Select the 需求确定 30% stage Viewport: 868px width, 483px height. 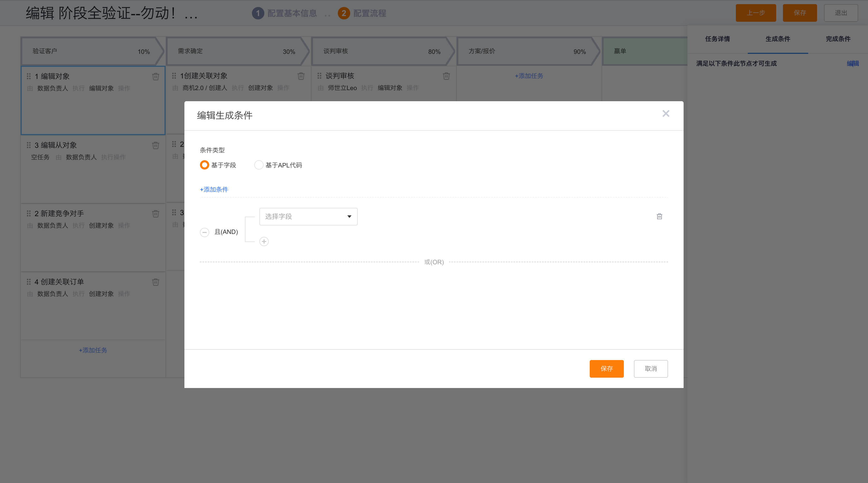[x=237, y=51]
